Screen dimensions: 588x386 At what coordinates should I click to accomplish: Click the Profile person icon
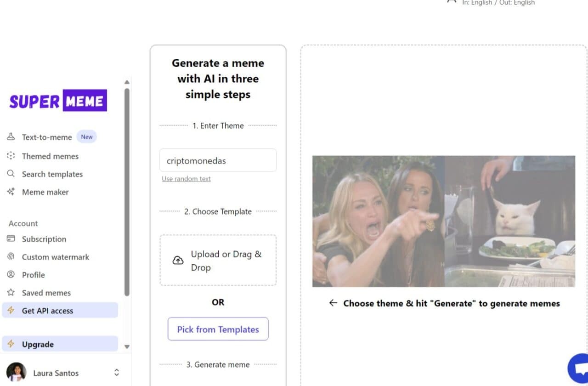tap(11, 274)
